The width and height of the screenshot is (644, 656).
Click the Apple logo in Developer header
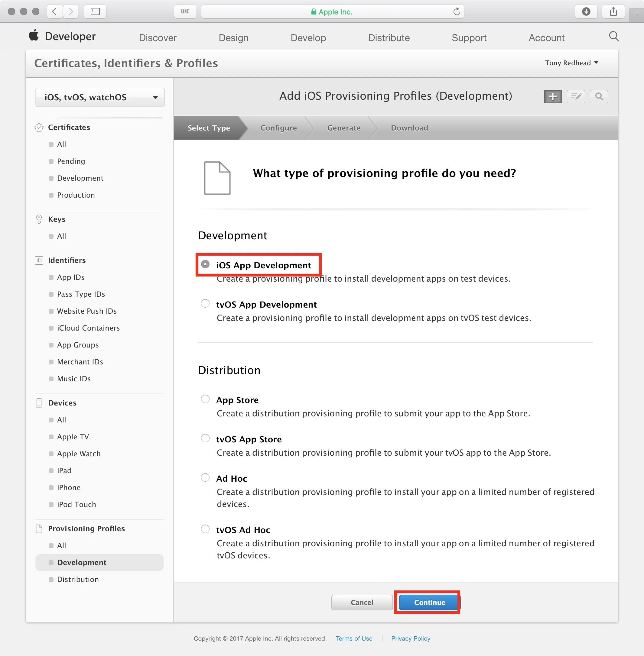[x=34, y=35]
